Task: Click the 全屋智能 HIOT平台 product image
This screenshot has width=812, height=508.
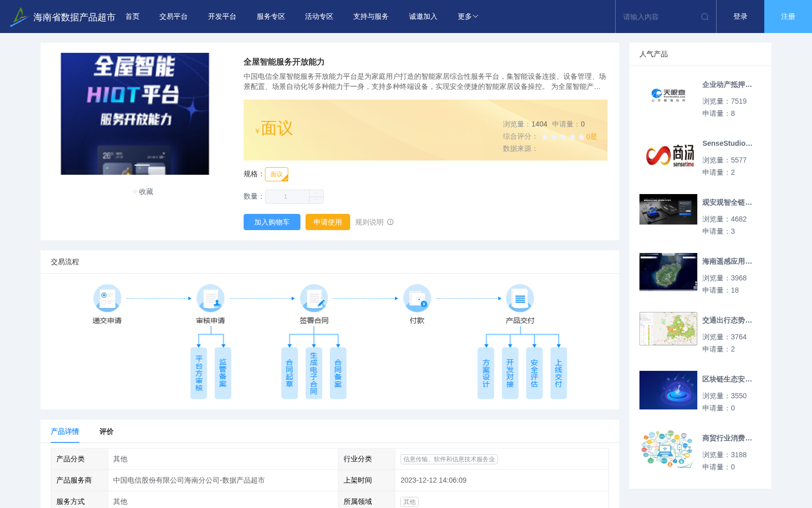Action: pos(135,114)
